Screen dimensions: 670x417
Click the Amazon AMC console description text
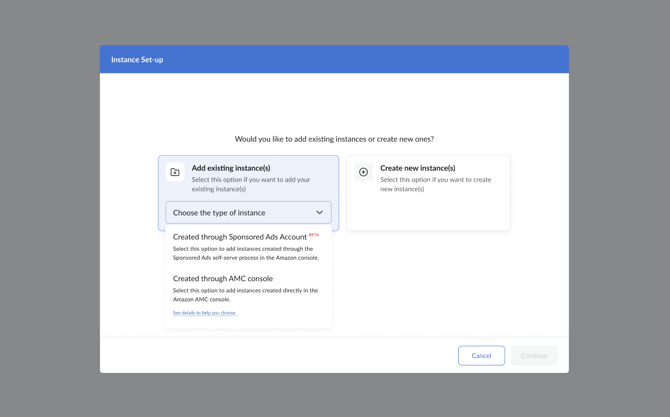[x=245, y=295]
